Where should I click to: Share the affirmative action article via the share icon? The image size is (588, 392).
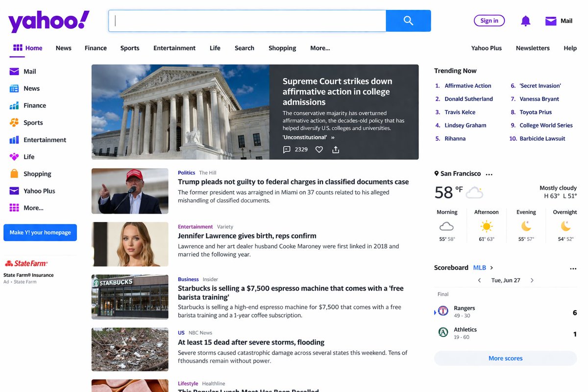pos(336,149)
